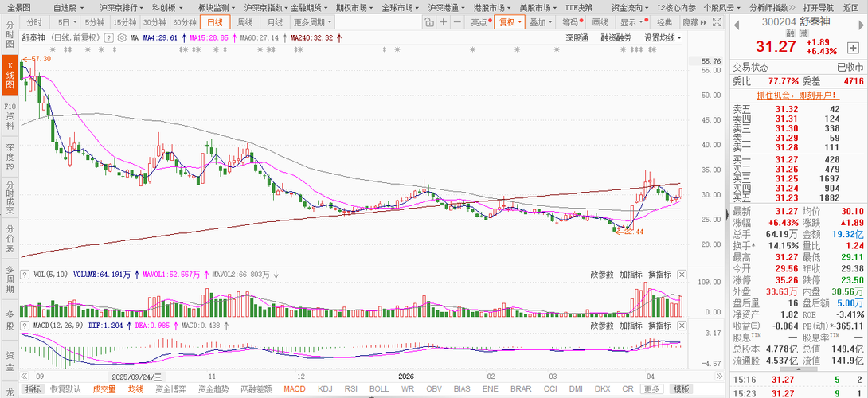The image size is (868, 398).
Task: Expand the 设置均线 dropdown
Action: pyautogui.click(x=662, y=38)
